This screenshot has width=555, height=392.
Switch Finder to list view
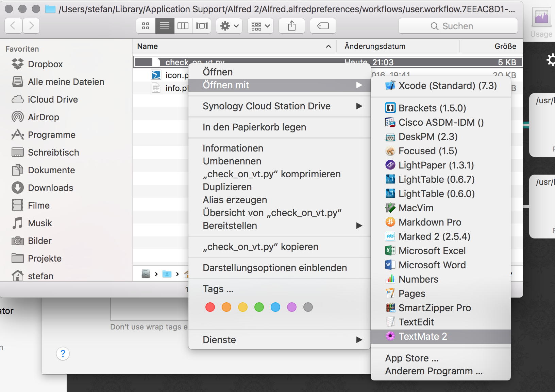point(165,26)
